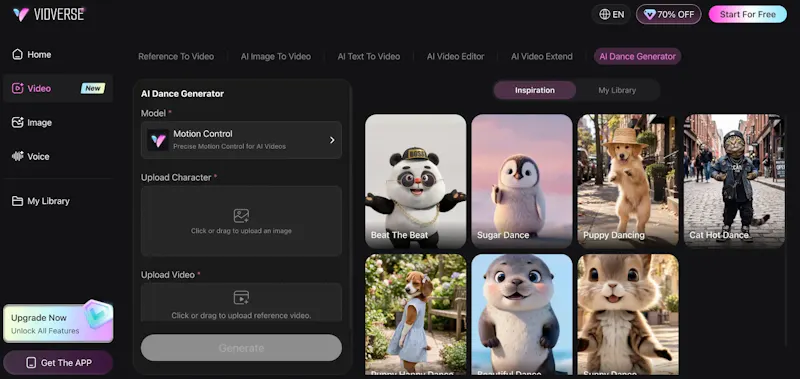Click the upload image icon
800x379 pixels.
241,216
